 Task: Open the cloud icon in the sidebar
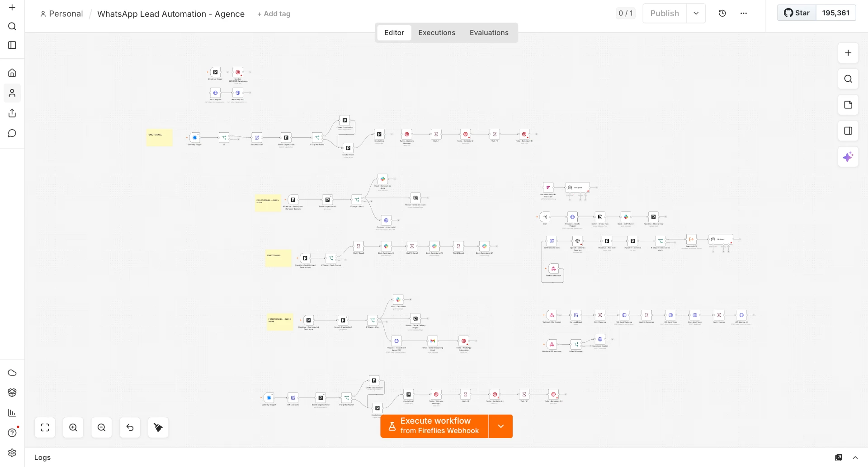[x=12, y=373]
